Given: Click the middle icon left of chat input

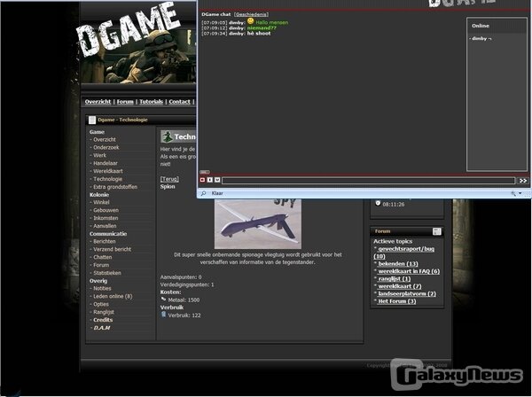Looking at the screenshot, I should point(210,180).
